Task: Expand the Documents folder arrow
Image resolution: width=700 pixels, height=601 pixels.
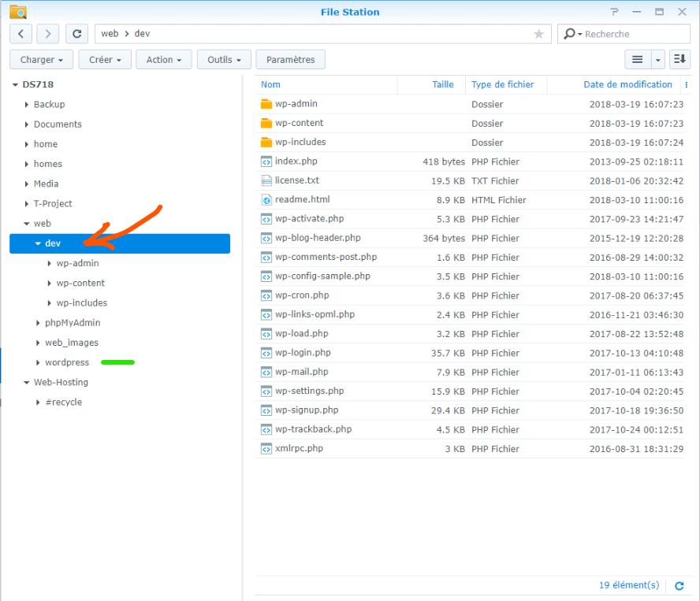Action: [26, 124]
